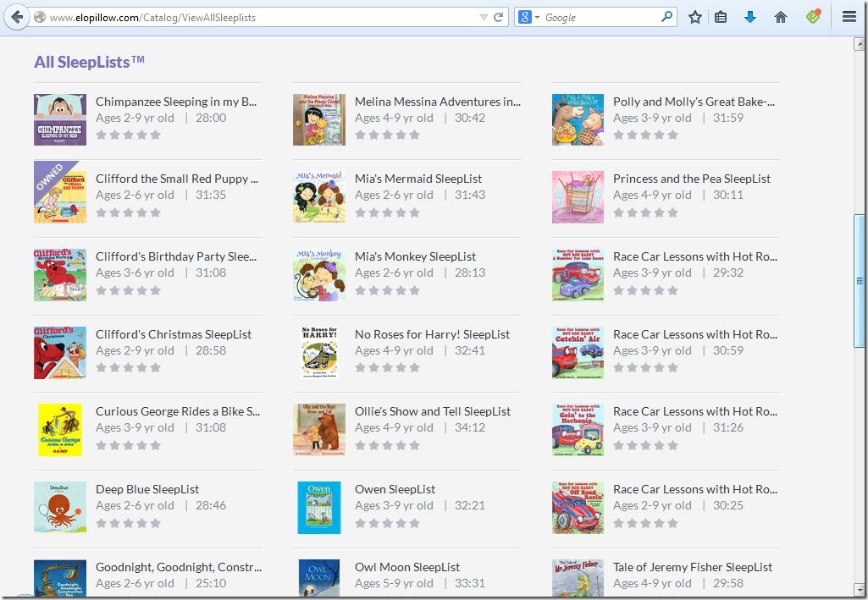Rate the Owen SleepList five stars
Image resolution: width=868 pixels, height=600 pixels.
tap(413, 523)
